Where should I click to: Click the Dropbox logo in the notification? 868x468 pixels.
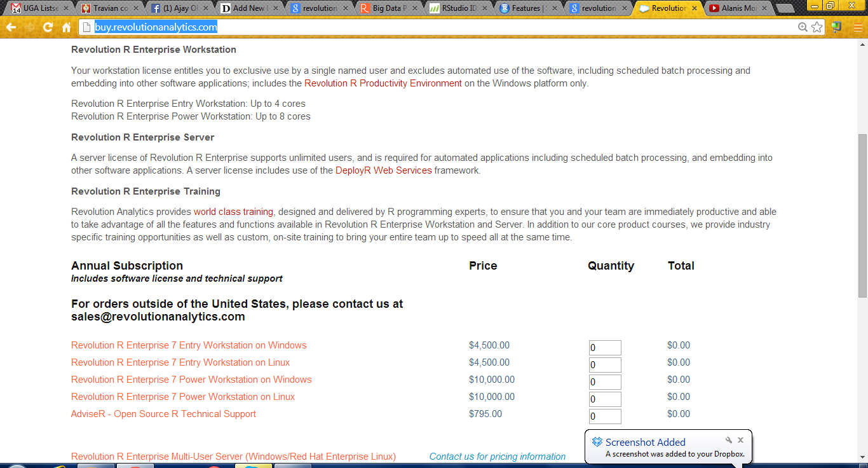click(x=597, y=442)
